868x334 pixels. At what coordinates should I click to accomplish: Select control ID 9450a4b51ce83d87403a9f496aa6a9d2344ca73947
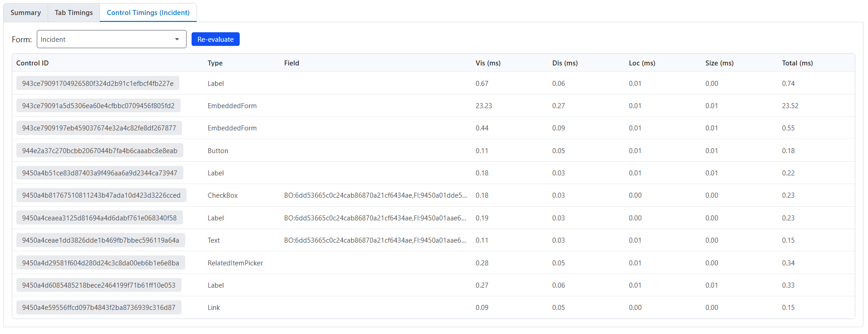point(100,173)
